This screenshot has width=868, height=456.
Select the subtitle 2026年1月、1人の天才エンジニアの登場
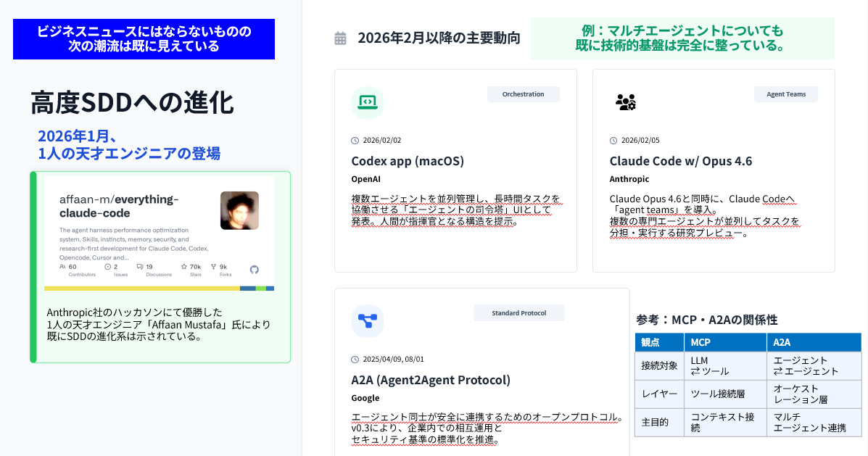pyautogui.click(x=129, y=144)
